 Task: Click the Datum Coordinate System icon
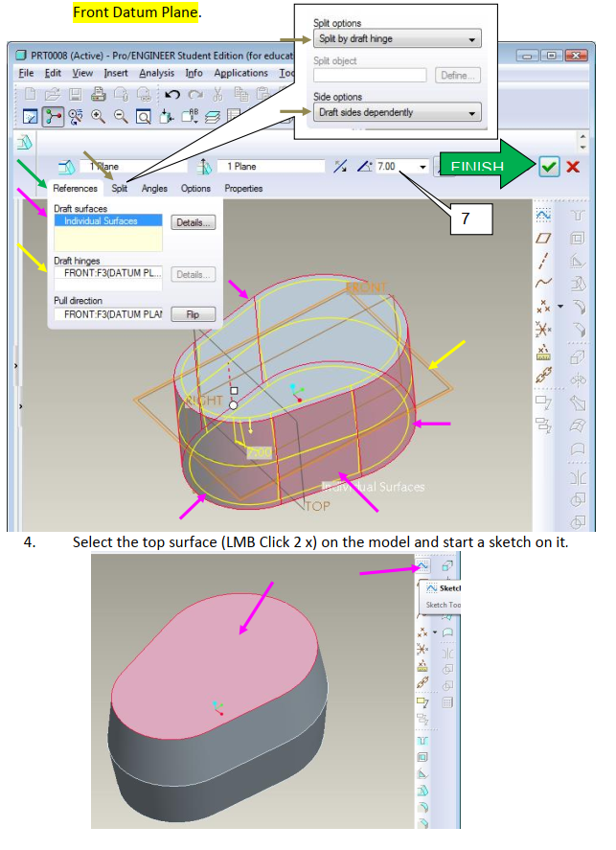pos(544,329)
